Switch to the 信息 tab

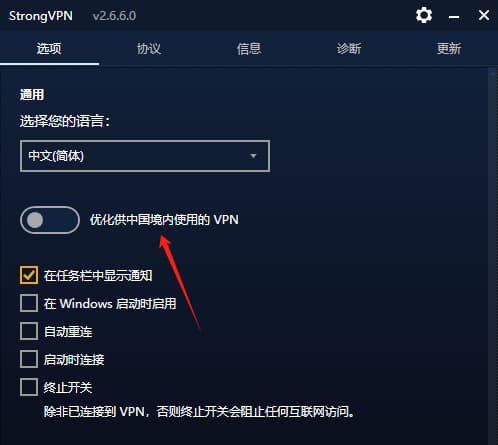point(249,49)
